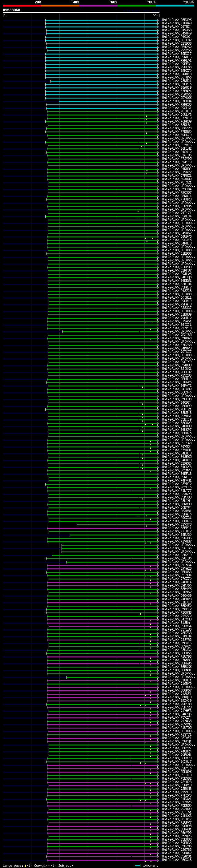
Task: Choose the UniRef100_A9SLK1 entry
Action: pyautogui.click(x=177, y=108)
